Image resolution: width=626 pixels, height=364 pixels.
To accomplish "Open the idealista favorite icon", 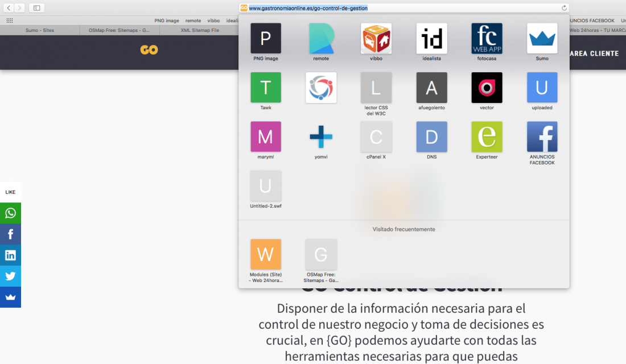I will [x=431, y=38].
